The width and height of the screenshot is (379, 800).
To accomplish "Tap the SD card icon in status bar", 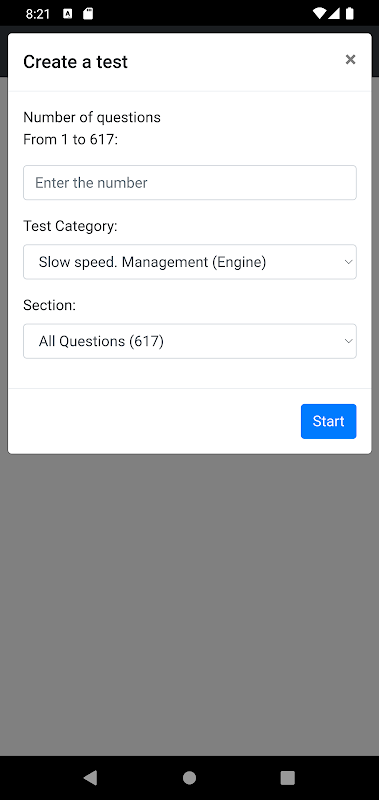I will click(x=88, y=14).
